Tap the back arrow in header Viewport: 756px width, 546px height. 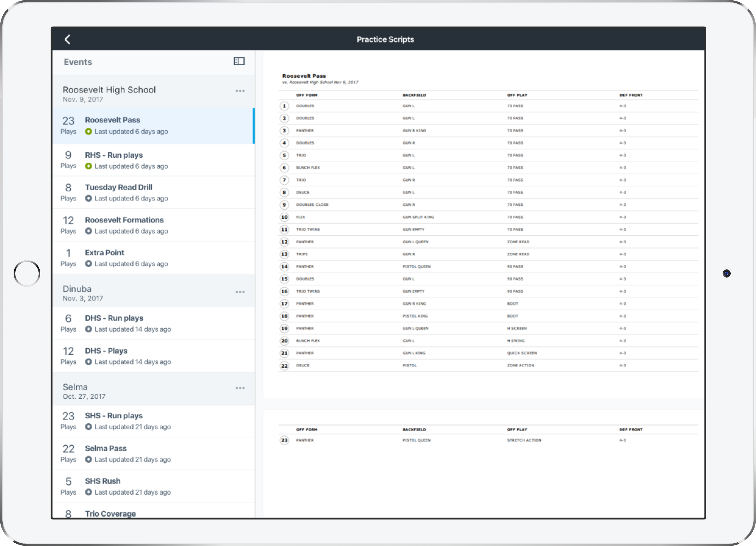coord(68,39)
